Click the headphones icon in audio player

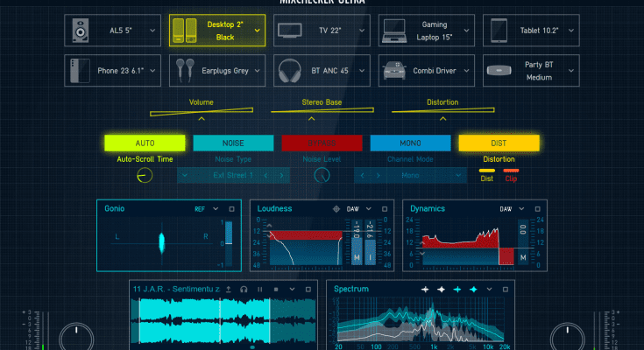(245, 289)
